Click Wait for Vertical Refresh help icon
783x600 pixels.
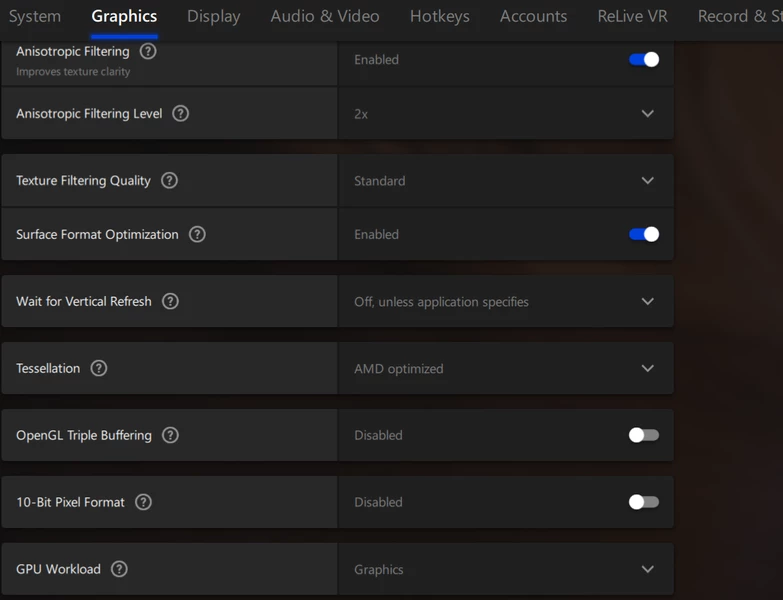[x=170, y=302]
